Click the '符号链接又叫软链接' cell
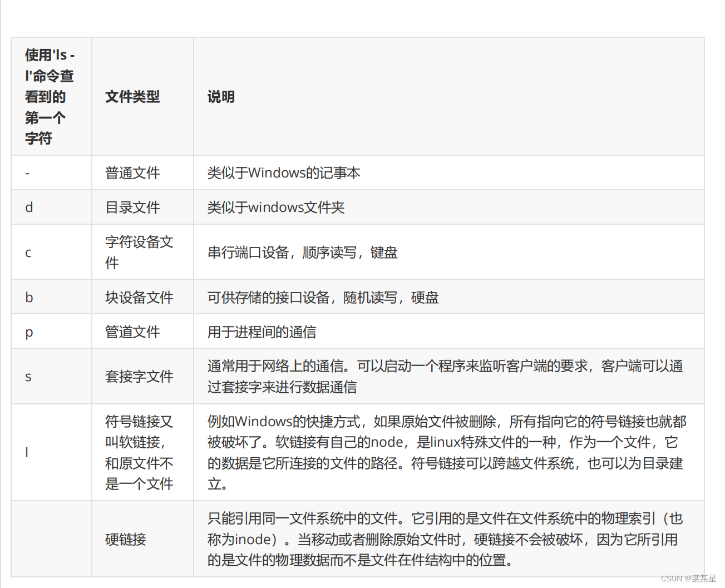725x588 pixels. (142, 452)
